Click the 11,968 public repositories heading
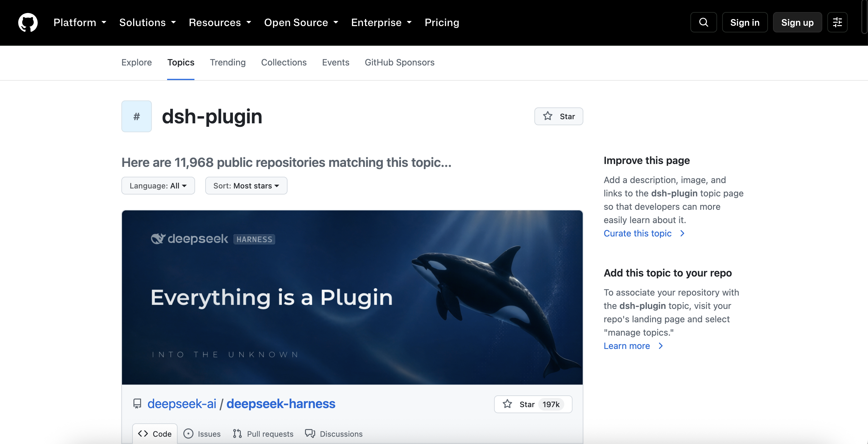868x444 pixels. point(286,162)
